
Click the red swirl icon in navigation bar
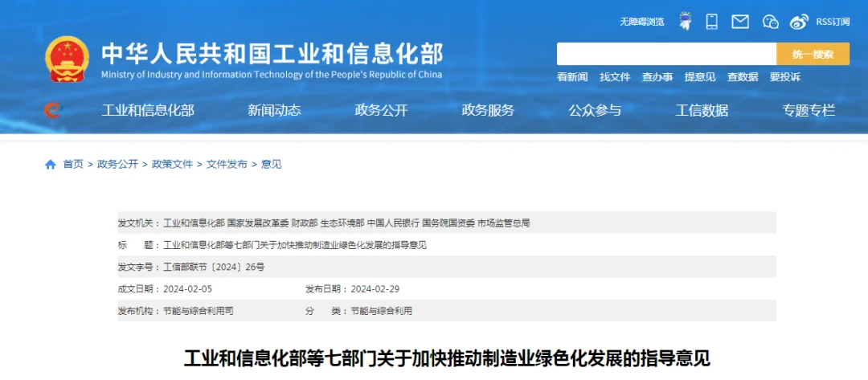pos(52,110)
